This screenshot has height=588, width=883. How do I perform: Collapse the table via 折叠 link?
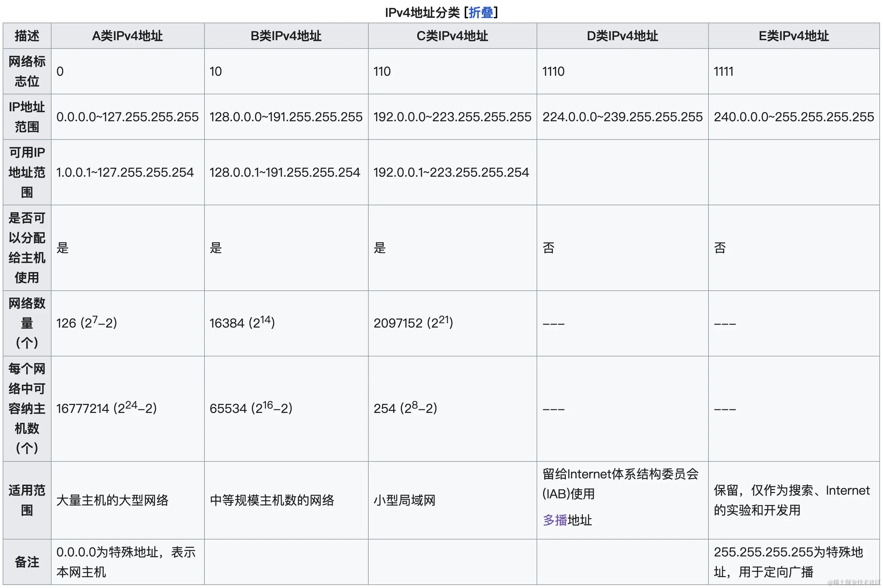[481, 12]
